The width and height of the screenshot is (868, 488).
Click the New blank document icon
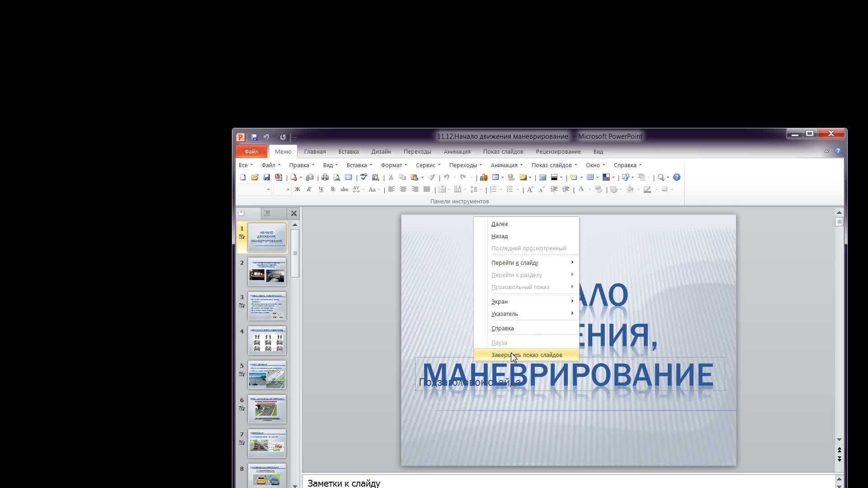(x=243, y=178)
